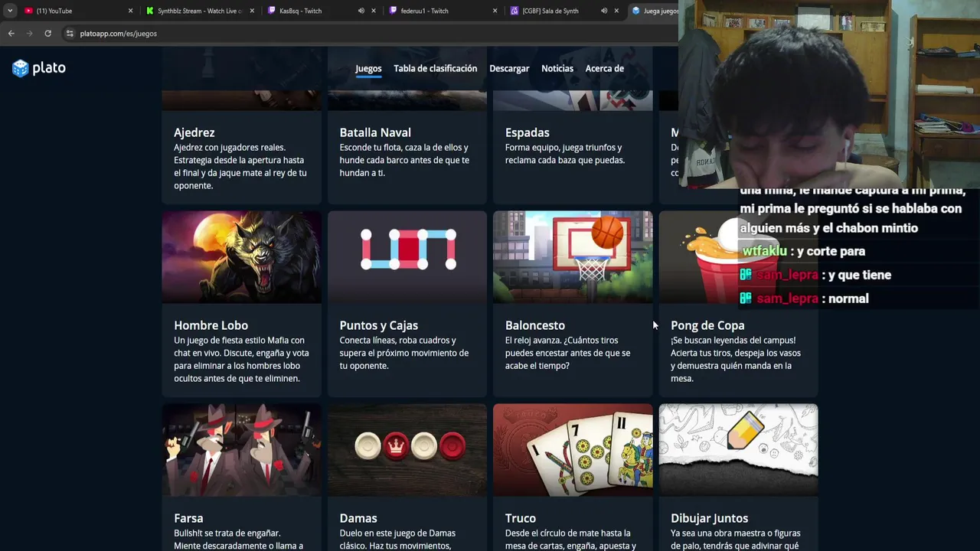Mute audio icon on KasBsq tab
This screenshot has width=980, height=551.
(x=361, y=11)
